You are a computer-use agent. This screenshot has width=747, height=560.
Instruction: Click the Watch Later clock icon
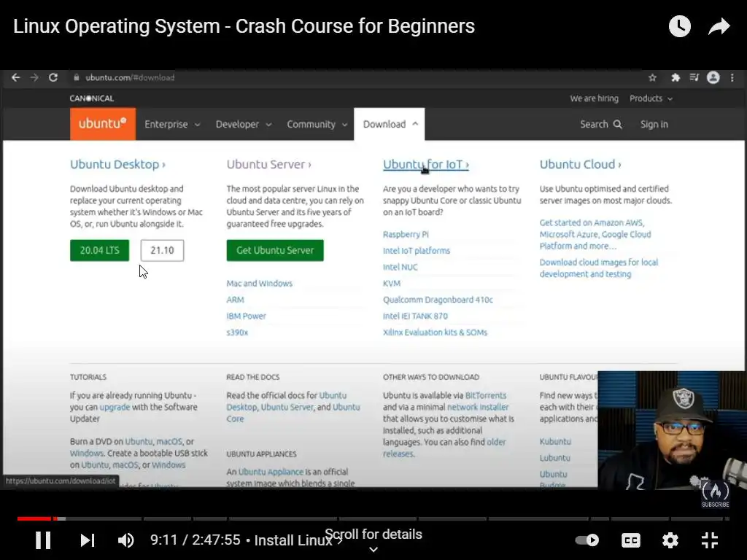point(680,26)
